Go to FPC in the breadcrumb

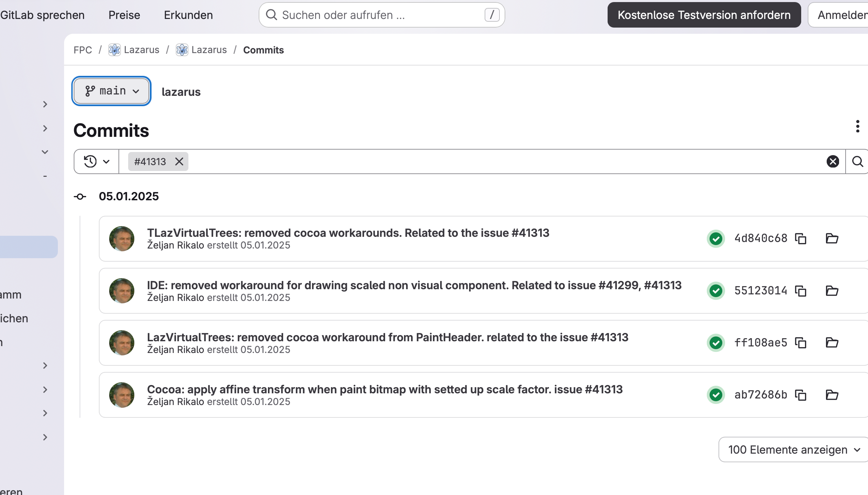point(83,50)
